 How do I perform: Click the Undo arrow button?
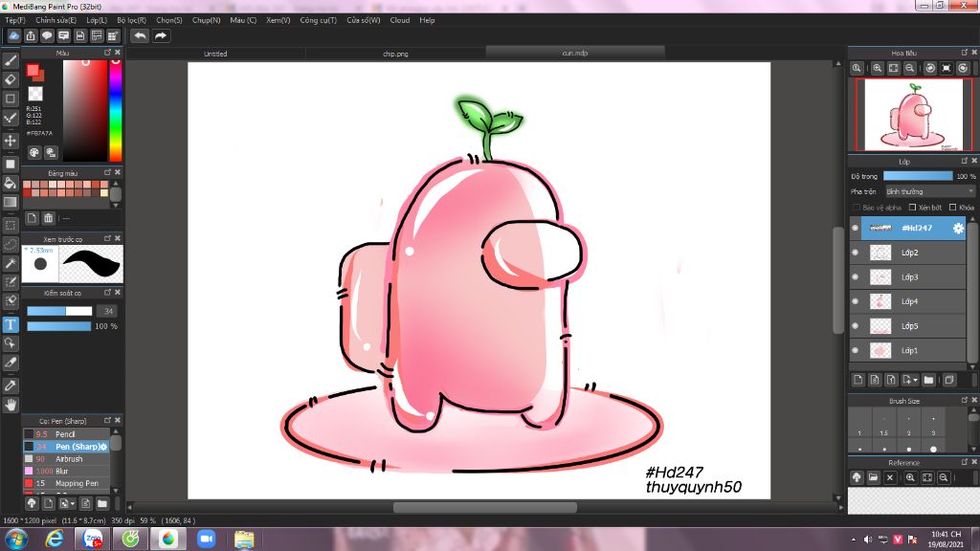click(140, 35)
